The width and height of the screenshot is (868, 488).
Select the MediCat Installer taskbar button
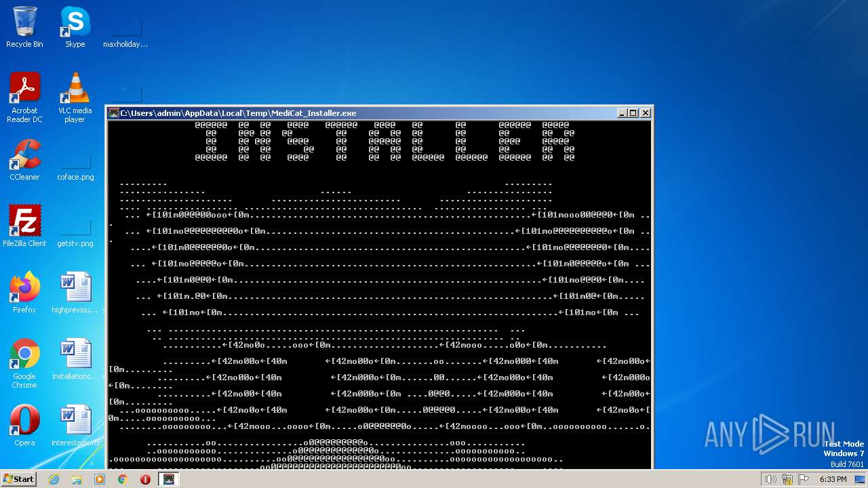click(169, 479)
